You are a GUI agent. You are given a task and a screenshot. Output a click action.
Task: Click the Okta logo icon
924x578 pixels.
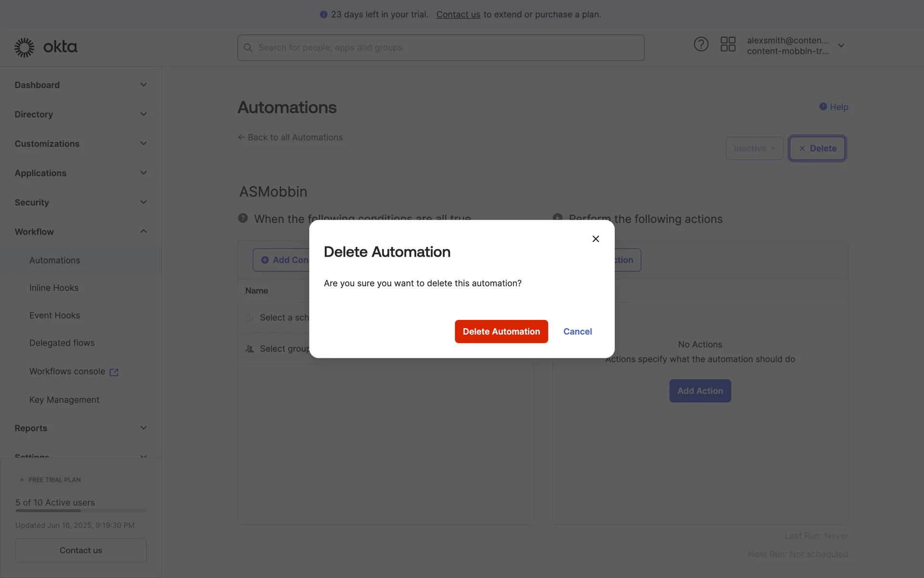coord(24,47)
